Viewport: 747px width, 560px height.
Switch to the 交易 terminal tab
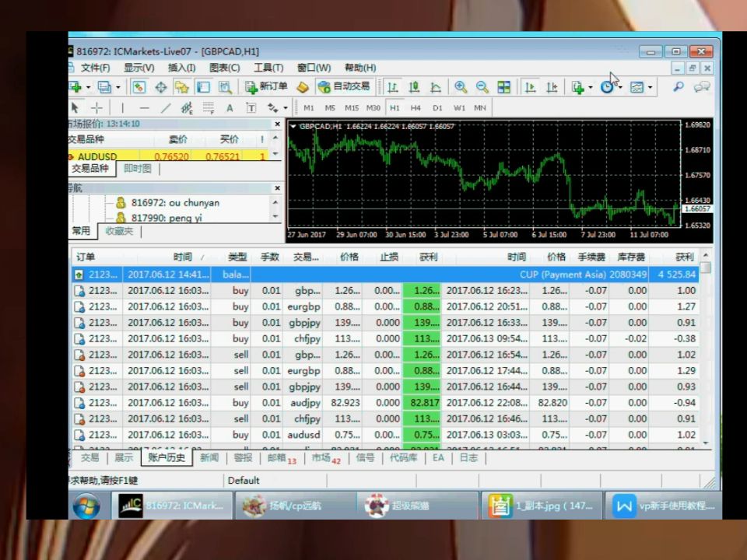[90, 457]
